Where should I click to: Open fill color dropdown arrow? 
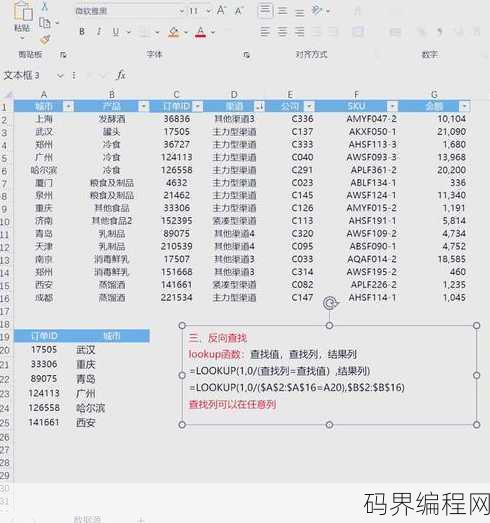pyautogui.click(x=186, y=32)
